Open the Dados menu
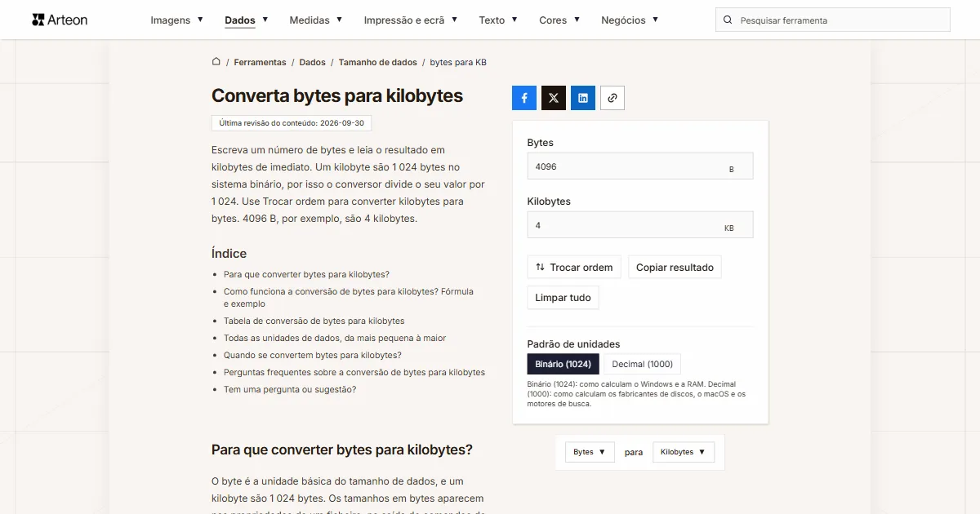The image size is (980, 514). (x=246, y=20)
